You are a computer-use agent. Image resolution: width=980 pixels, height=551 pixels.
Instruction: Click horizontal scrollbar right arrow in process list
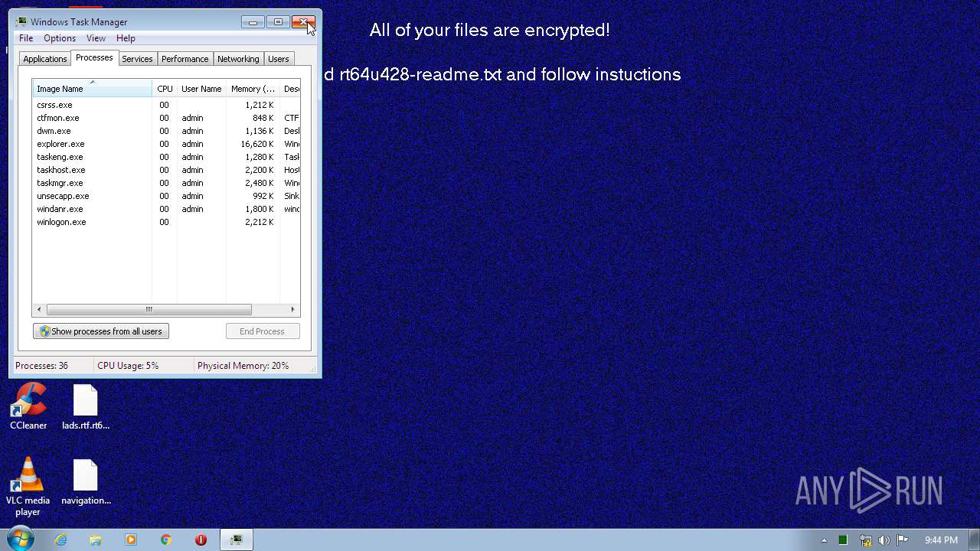(292, 309)
